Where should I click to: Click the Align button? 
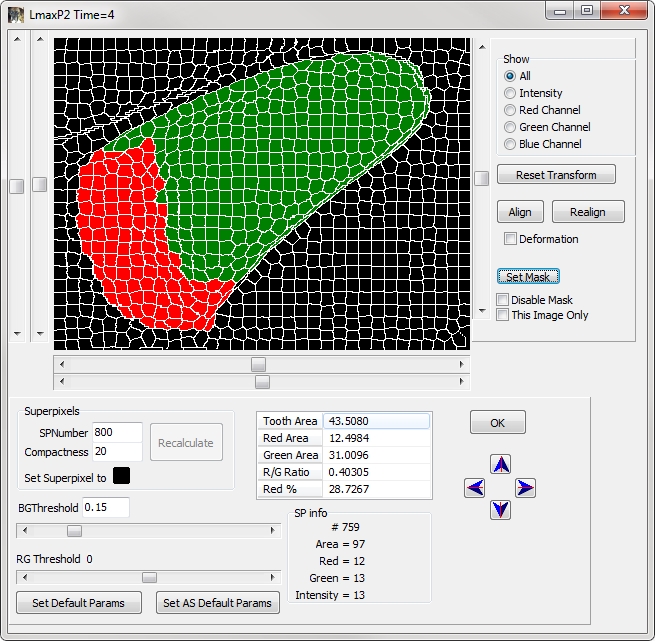(x=520, y=212)
